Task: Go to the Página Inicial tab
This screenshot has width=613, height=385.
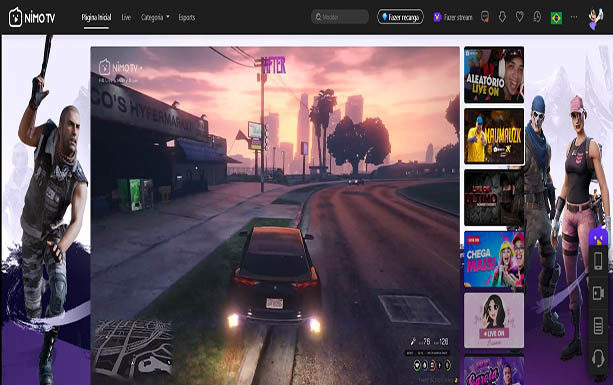Action: click(96, 17)
